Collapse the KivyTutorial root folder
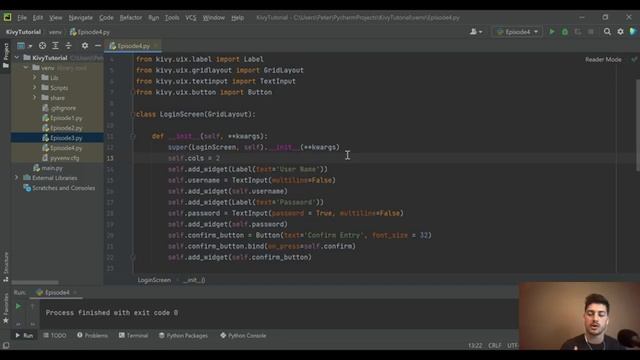Image resolution: width=640 pixels, height=360 pixels. coord(17,58)
